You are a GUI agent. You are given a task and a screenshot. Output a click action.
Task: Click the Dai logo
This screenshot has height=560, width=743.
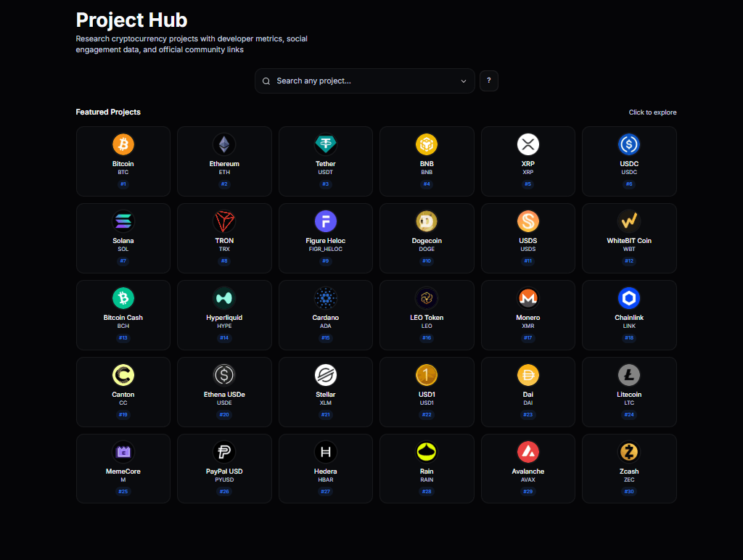528,375
